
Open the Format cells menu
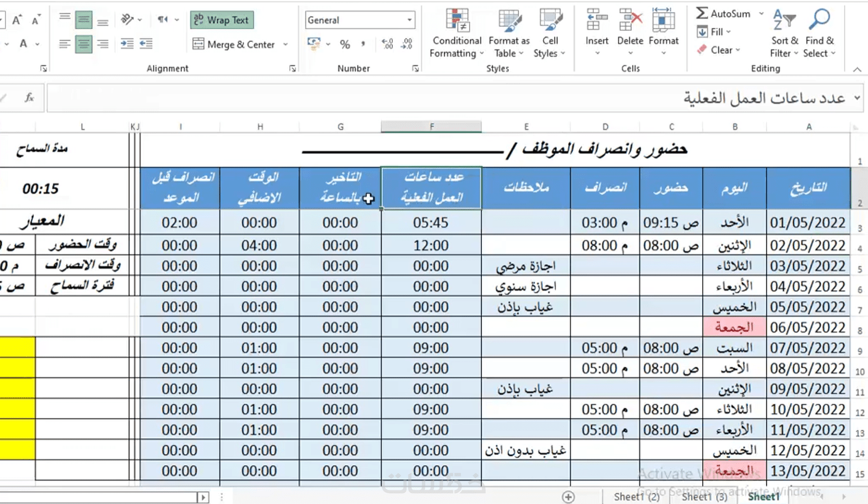(x=663, y=33)
